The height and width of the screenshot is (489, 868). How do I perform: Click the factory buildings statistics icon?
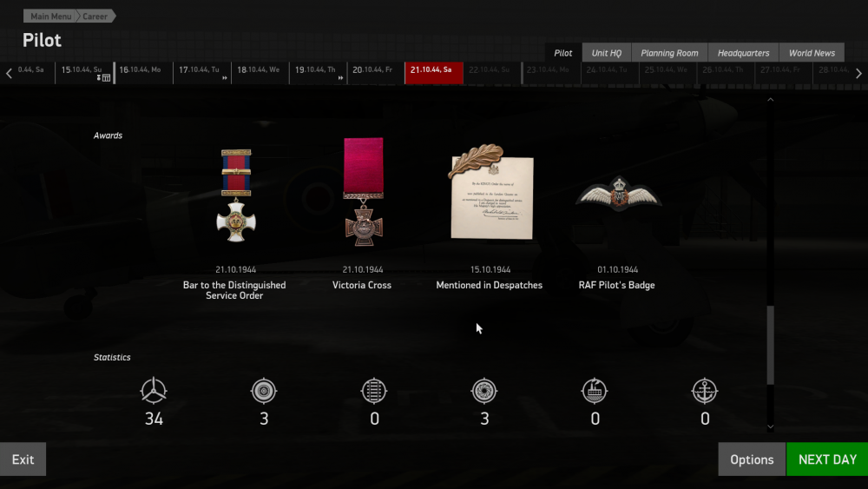(x=595, y=391)
